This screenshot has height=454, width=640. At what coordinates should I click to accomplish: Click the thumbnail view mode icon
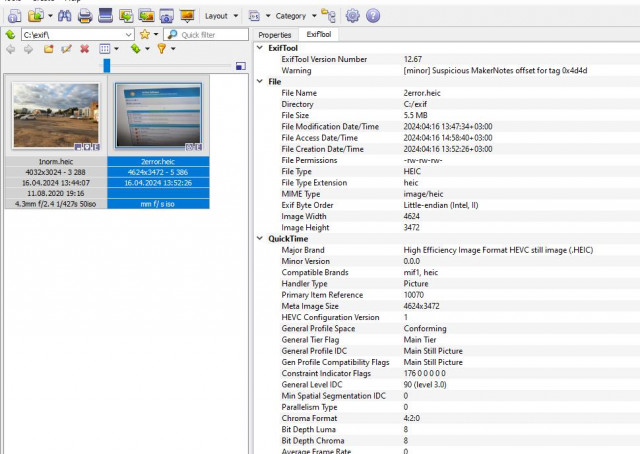(105, 49)
